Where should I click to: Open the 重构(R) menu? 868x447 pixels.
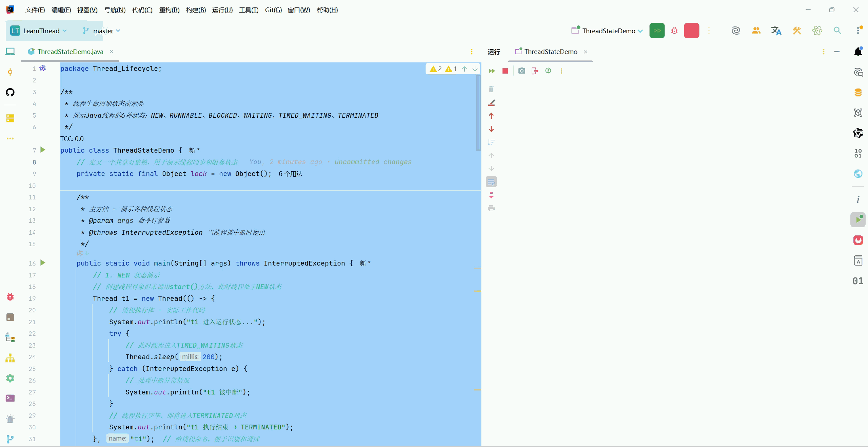point(169,10)
